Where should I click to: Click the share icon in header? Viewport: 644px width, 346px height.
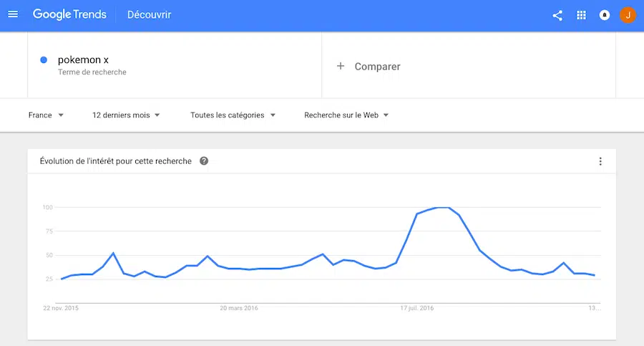pos(557,15)
